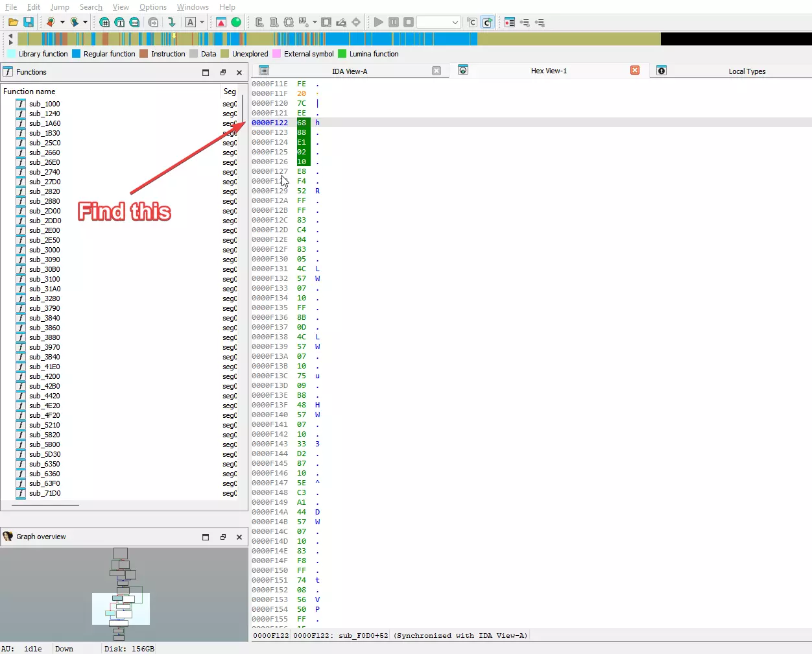Select sub_71D0 in the Functions list
812x654 pixels.
(x=44, y=493)
